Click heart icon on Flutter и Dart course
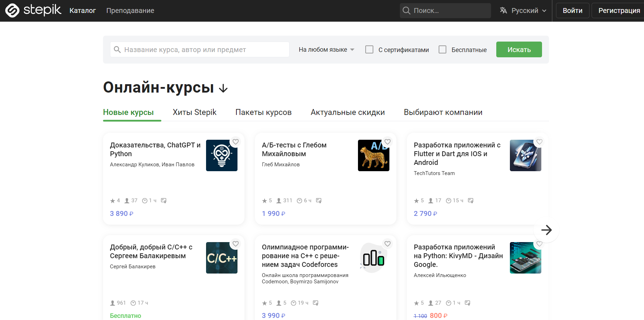644x320 pixels. click(540, 142)
